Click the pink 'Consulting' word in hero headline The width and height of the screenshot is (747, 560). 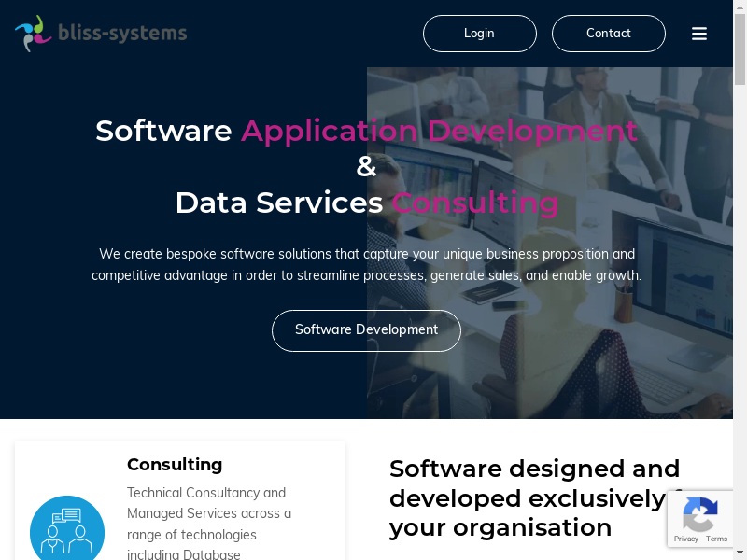click(x=474, y=203)
